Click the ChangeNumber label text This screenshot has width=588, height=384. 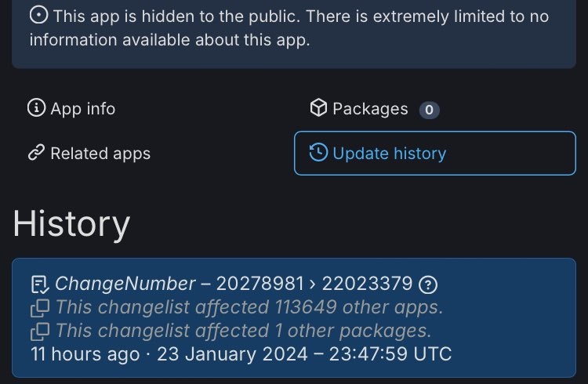click(x=125, y=284)
